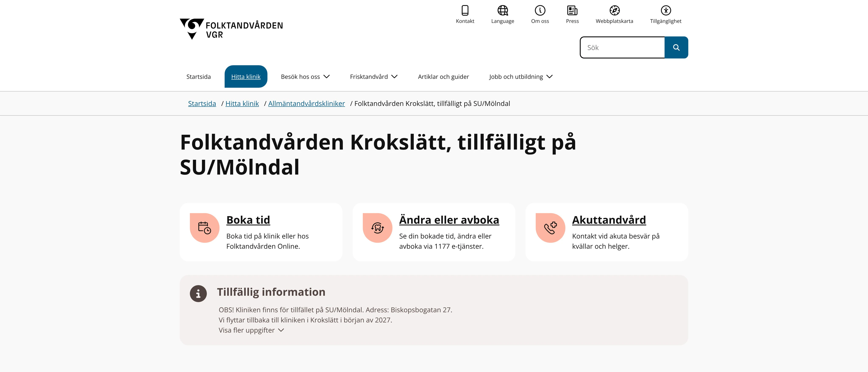The width and height of the screenshot is (868, 372).
Task: Click the Folktandvården VGR logo
Action: tap(231, 29)
